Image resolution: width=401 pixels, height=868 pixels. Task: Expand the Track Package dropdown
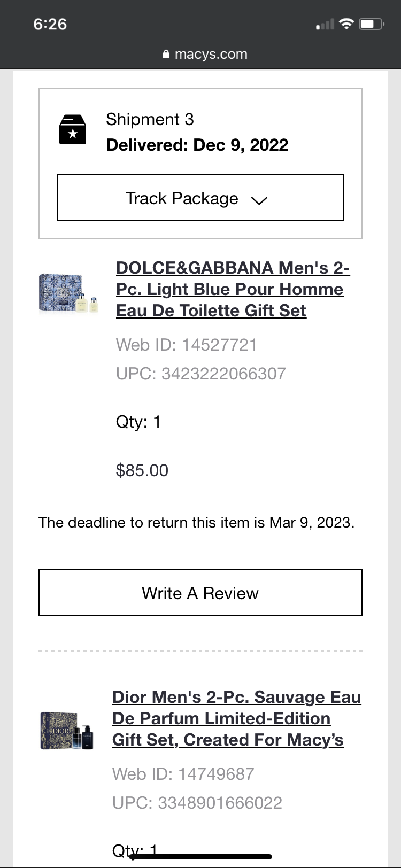click(200, 198)
